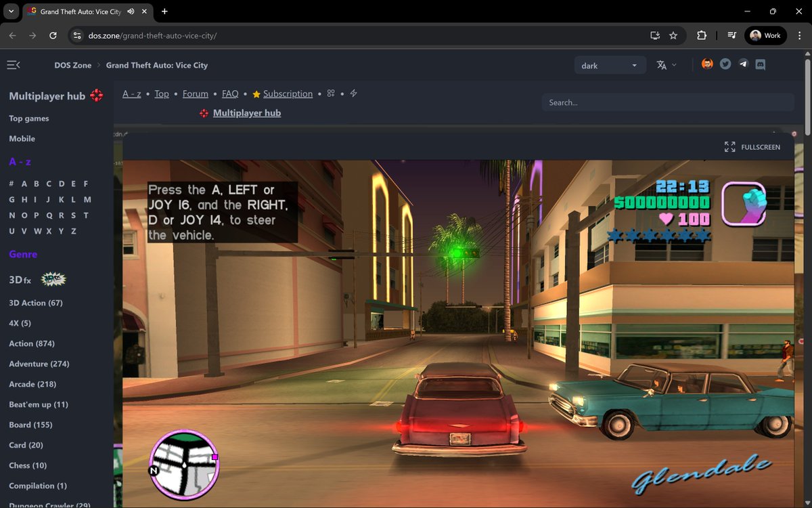This screenshot has width=812, height=508.
Task: Select letter A in the alphabet index
Action: (x=24, y=184)
